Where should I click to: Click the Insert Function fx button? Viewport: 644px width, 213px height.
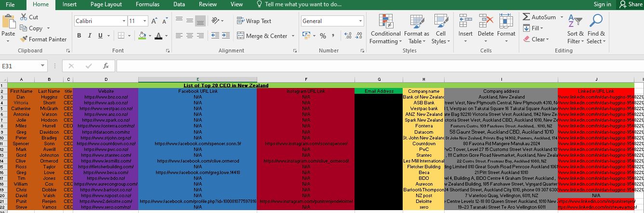[106, 66]
